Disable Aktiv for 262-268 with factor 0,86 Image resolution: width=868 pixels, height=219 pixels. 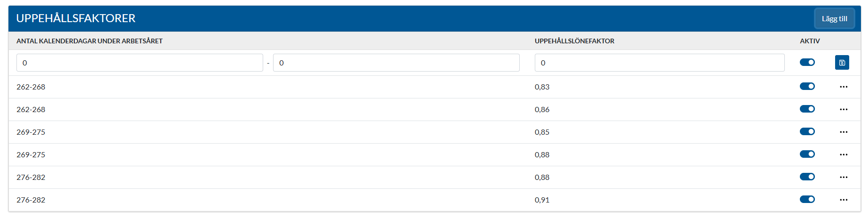click(807, 109)
